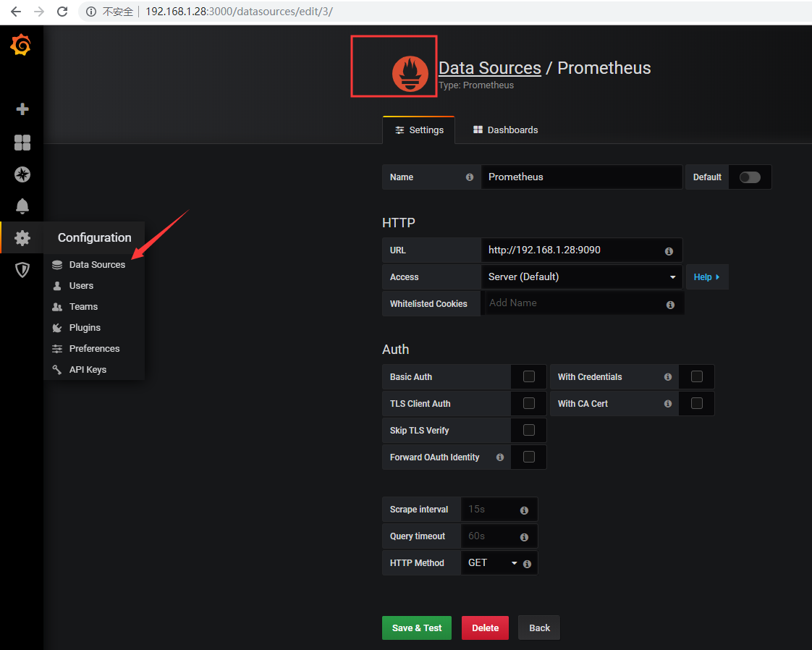Open the HTTP Method GET dropdown
The image size is (812, 650).
(492, 563)
